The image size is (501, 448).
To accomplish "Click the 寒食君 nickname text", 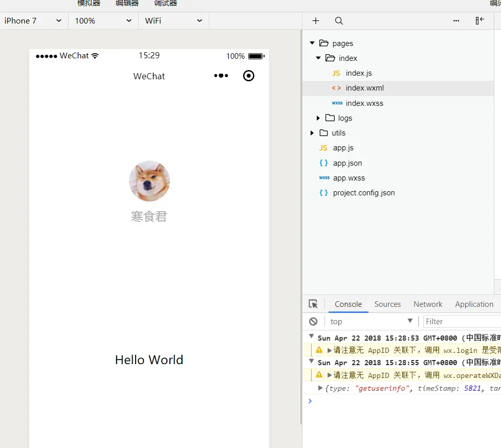I will pyautogui.click(x=149, y=216).
